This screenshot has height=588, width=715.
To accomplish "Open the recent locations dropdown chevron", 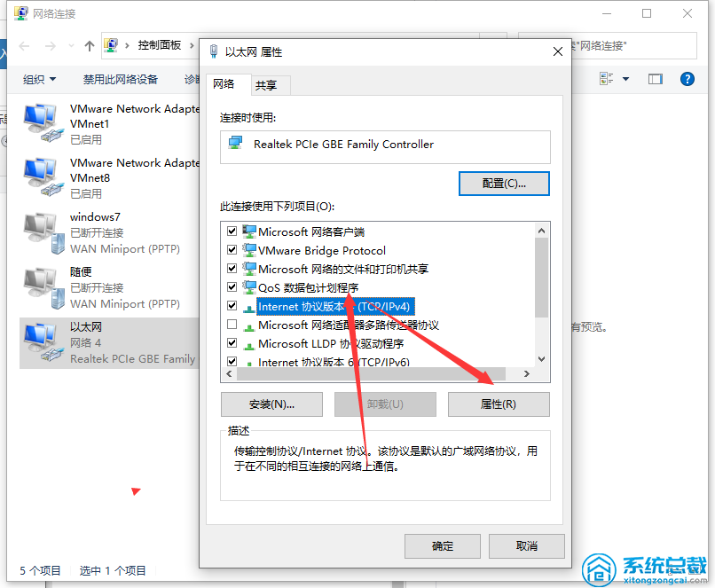I will pyautogui.click(x=71, y=45).
